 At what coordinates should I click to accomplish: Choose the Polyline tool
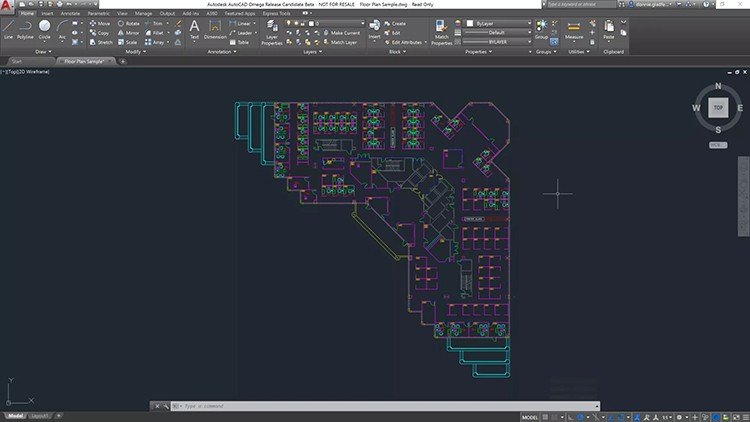coord(25,30)
